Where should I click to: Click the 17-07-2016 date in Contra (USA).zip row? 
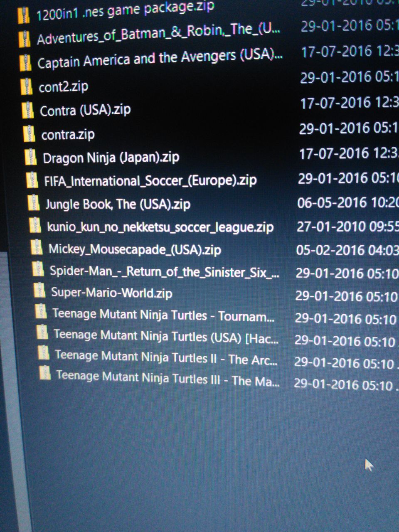point(335,103)
